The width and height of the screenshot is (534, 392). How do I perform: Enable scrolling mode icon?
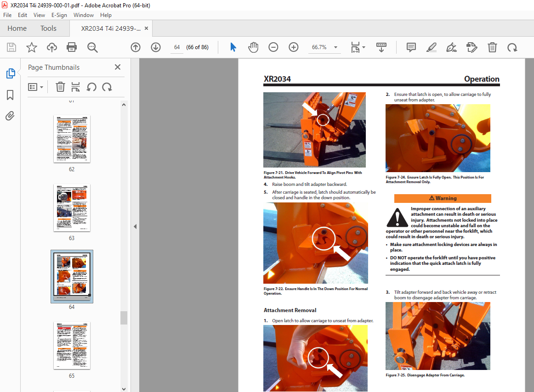pos(381,47)
